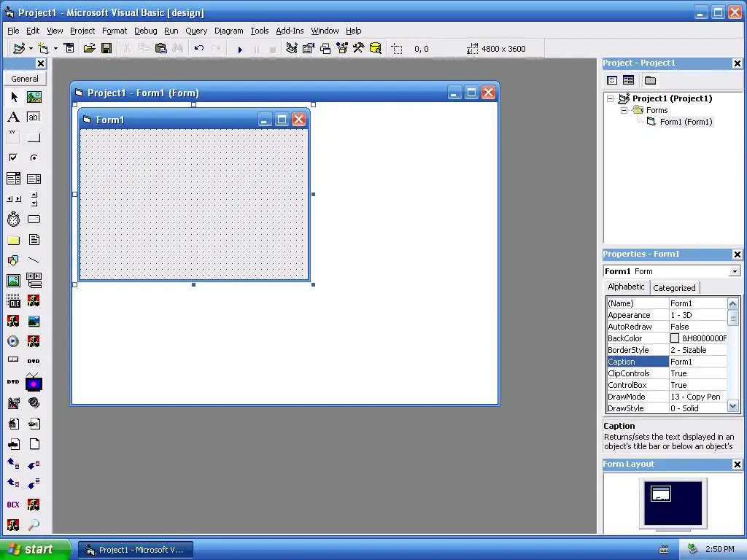Select the Pointer tool in the toolbox
Image resolution: width=747 pixels, height=560 pixels.
click(x=14, y=97)
